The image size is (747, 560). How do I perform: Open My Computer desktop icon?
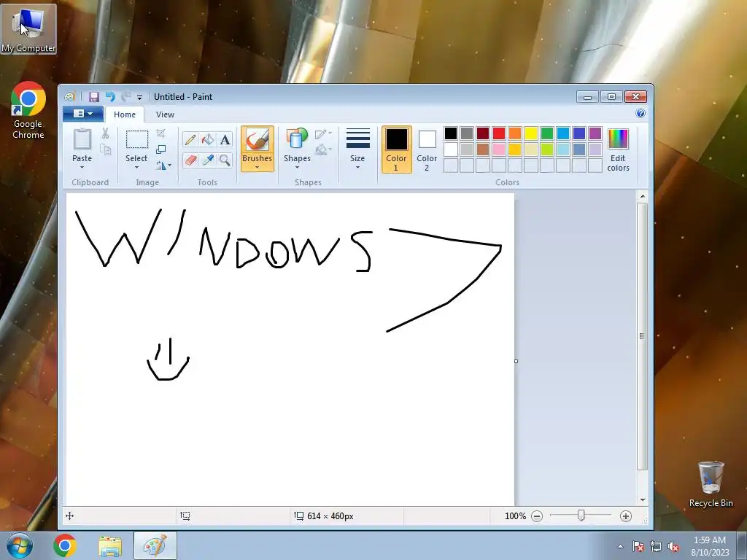pos(28,28)
